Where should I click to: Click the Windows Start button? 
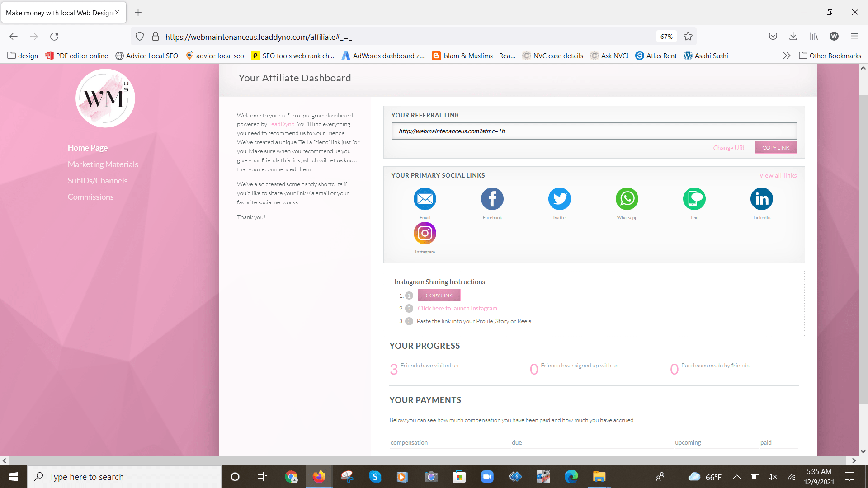14,477
